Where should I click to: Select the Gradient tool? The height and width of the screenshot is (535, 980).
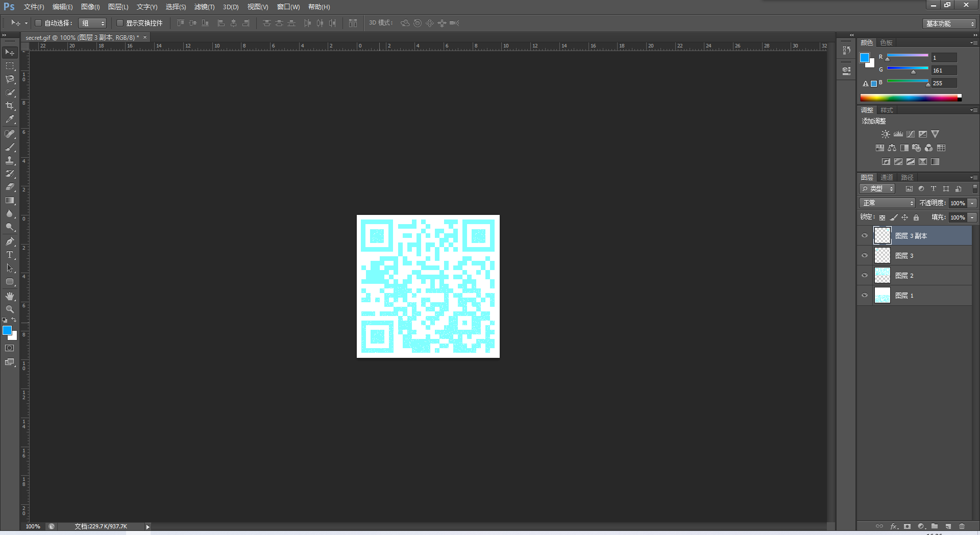10,200
